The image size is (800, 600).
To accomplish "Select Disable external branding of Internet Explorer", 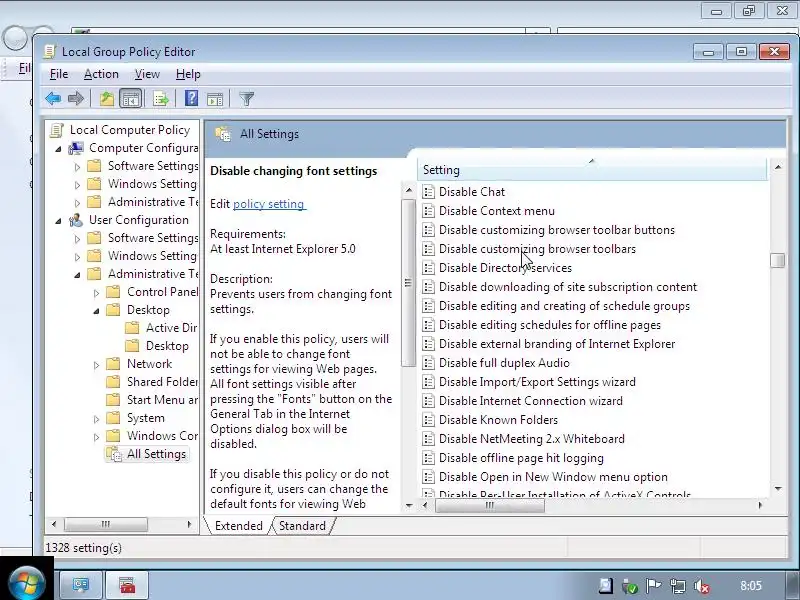I will tap(557, 344).
